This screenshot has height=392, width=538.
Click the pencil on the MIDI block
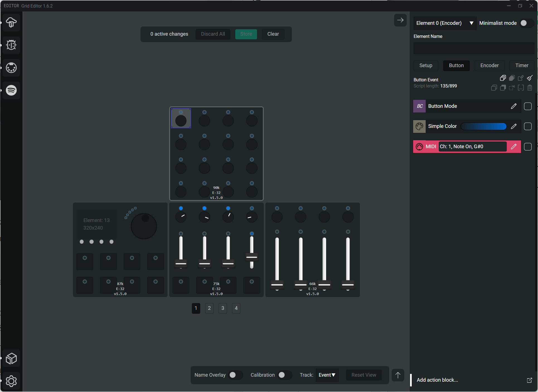pos(513,147)
